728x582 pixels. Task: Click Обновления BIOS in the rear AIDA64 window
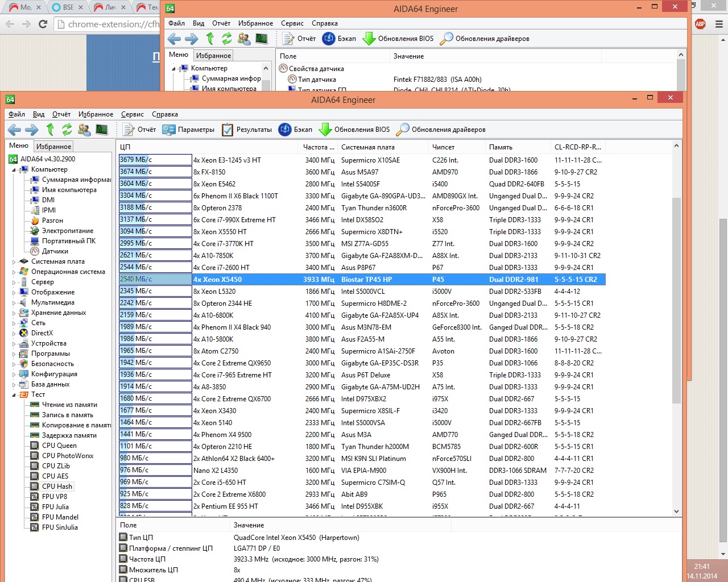coord(398,39)
